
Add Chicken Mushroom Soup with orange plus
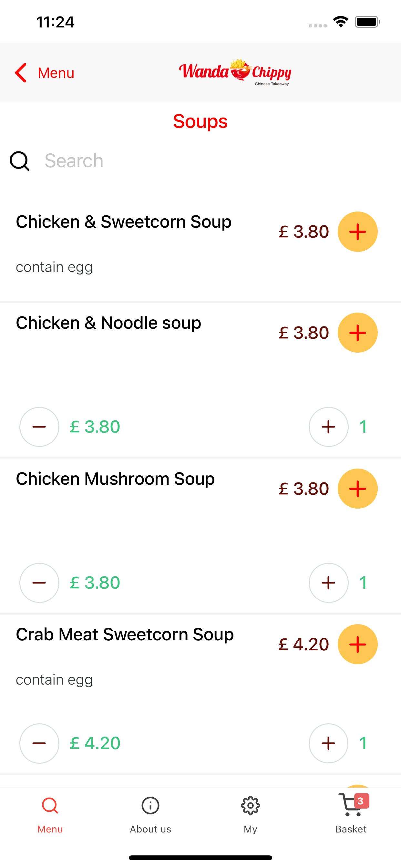357,489
